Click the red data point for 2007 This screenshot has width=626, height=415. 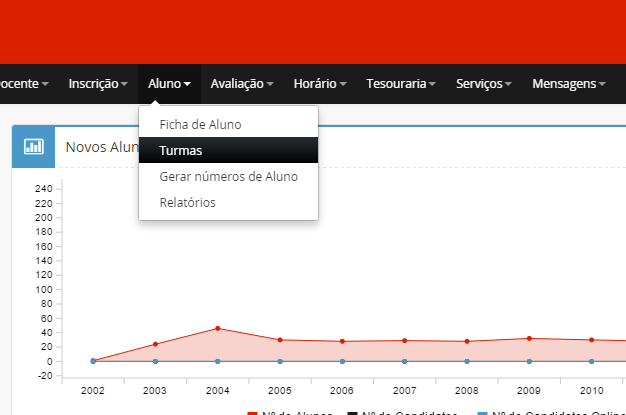coord(405,341)
